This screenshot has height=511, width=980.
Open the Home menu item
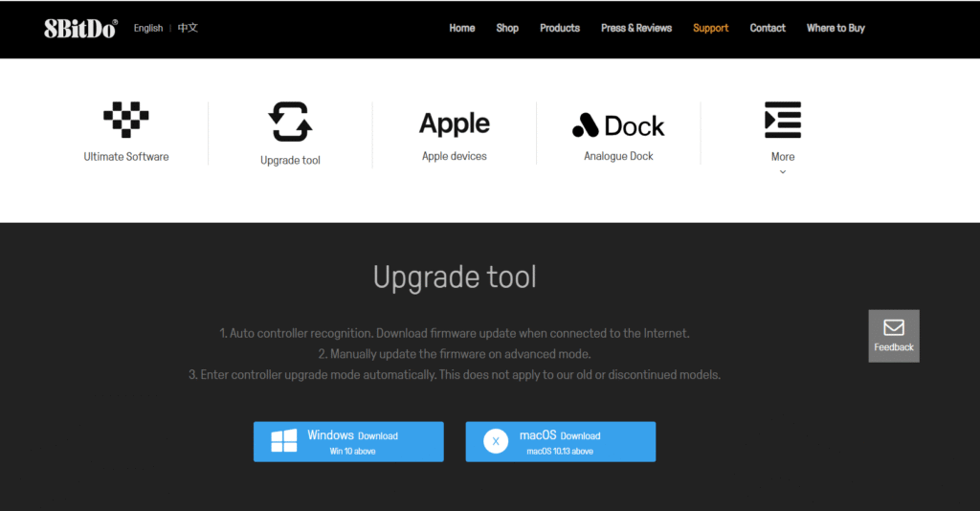[x=462, y=28]
